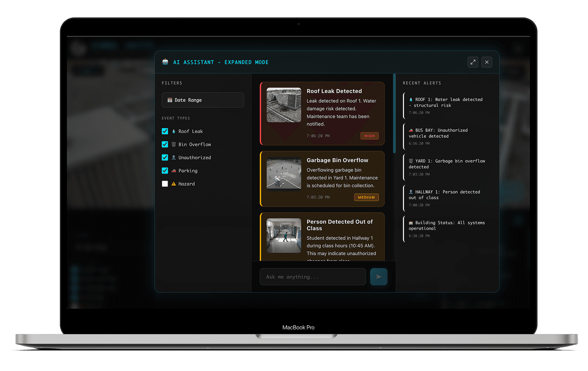The height and width of the screenshot is (371, 588).
Task: Click the calendar icon in the Date Range filter
Action: [x=170, y=100]
